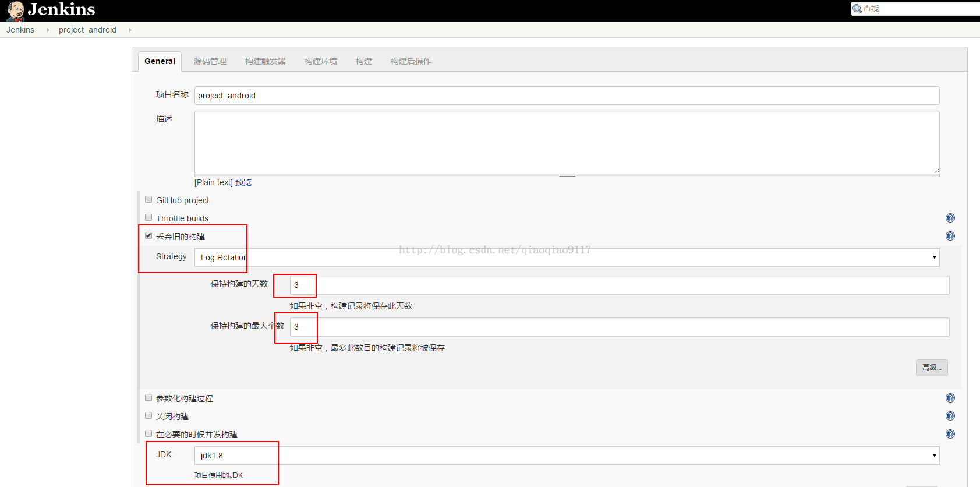This screenshot has height=487, width=980.
Task: Check the 参数化构建过程 option
Action: click(x=148, y=397)
